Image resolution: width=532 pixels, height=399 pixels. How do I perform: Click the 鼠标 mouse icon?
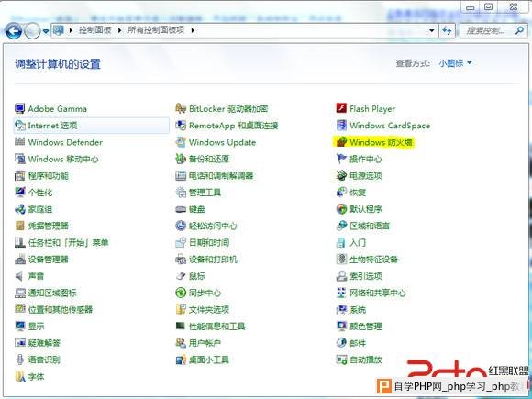(181, 276)
